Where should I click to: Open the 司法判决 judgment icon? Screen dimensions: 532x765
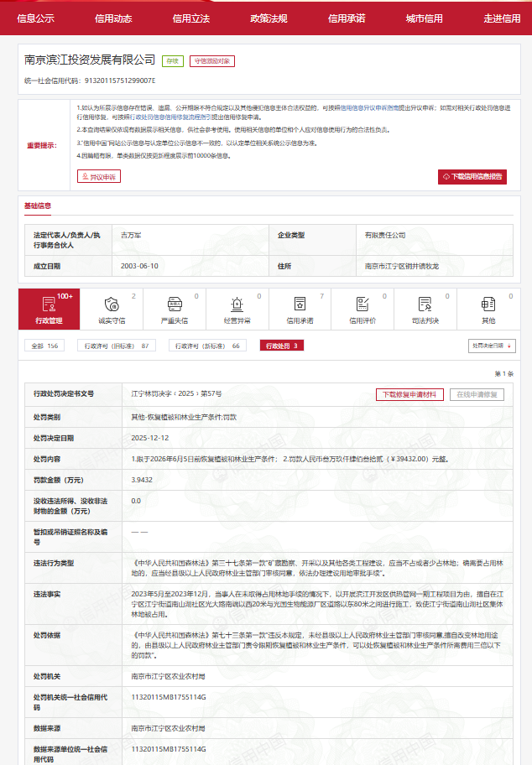click(x=425, y=309)
